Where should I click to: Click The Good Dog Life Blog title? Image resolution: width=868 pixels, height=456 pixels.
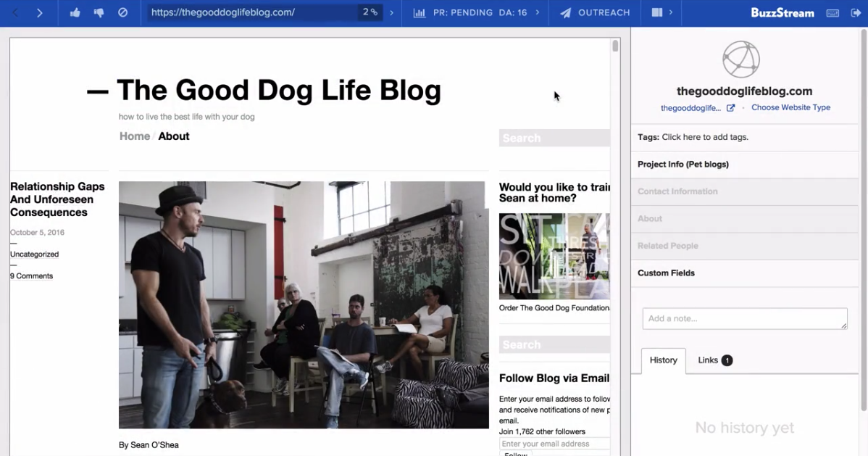(279, 90)
